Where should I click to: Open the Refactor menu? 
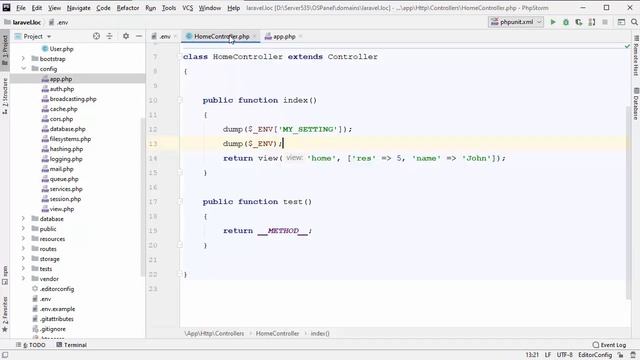click(128, 8)
